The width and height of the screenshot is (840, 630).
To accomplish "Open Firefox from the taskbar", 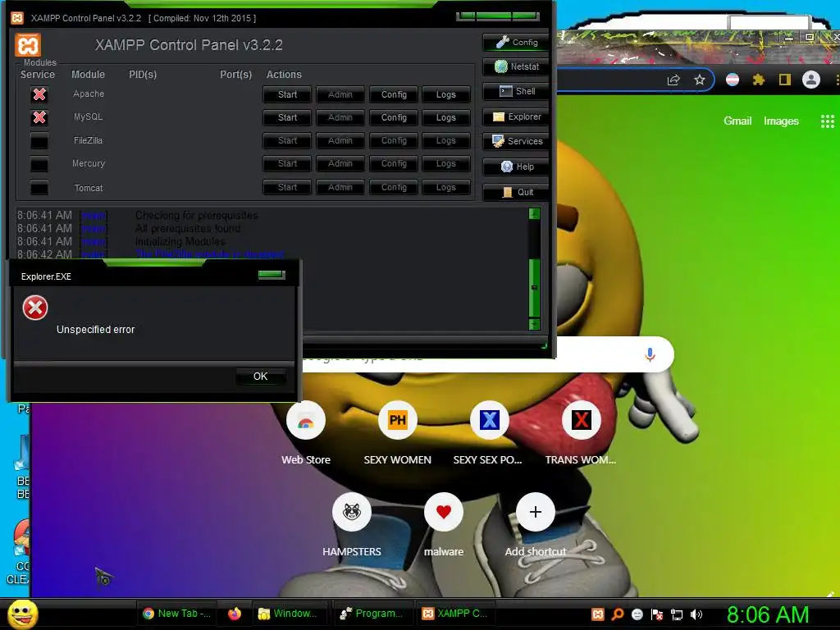I will [x=235, y=614].
